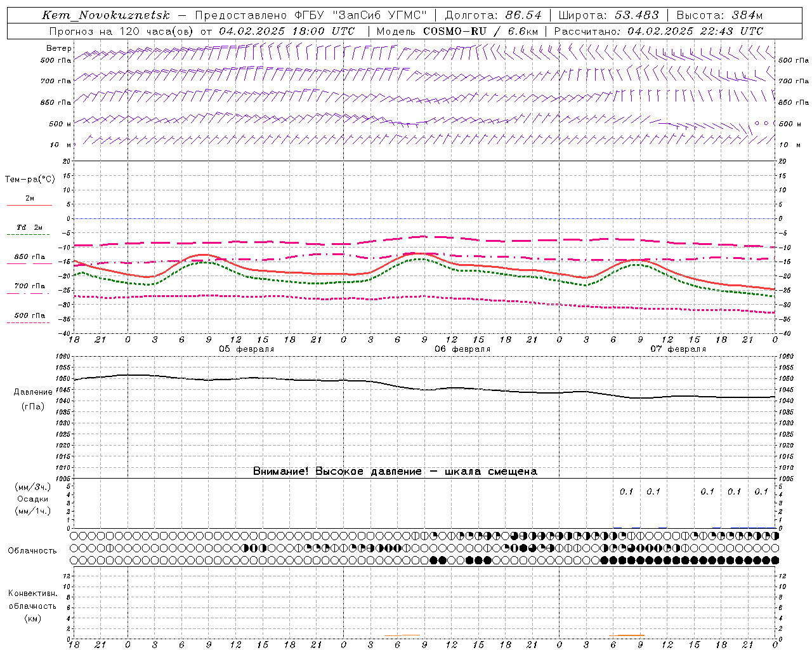812x650 pixels.
Task: Click orange convective cloud bar on 07 февраля
Action: tap(627, 635)
